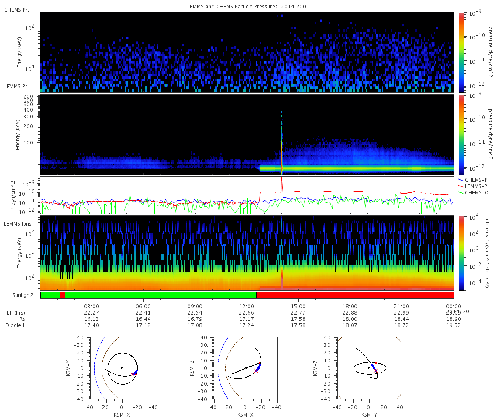This screenshot has width=504, height=420.
Task: Click the CHEMS-O legend entry
Action: tap(474, 193)
